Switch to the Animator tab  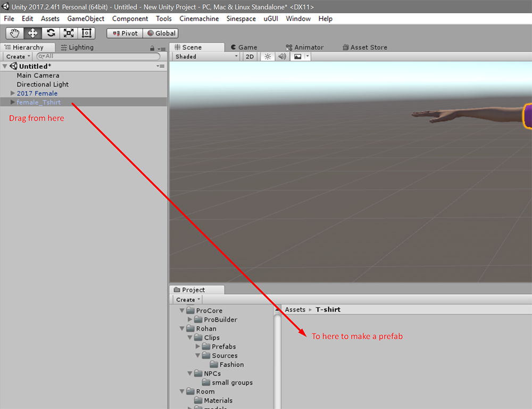pos(305,47)
